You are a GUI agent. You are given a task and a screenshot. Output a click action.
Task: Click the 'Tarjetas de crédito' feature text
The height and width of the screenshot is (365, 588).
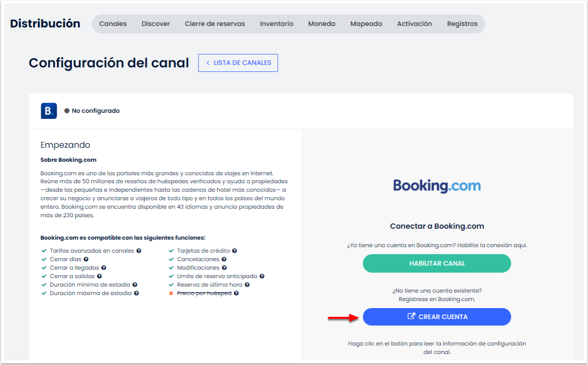coord(203,251)
